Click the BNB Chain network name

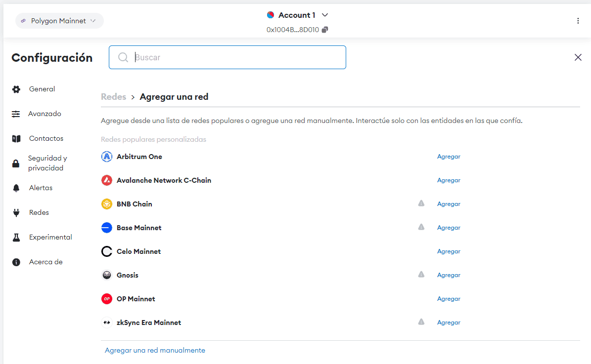coord(135,204)
